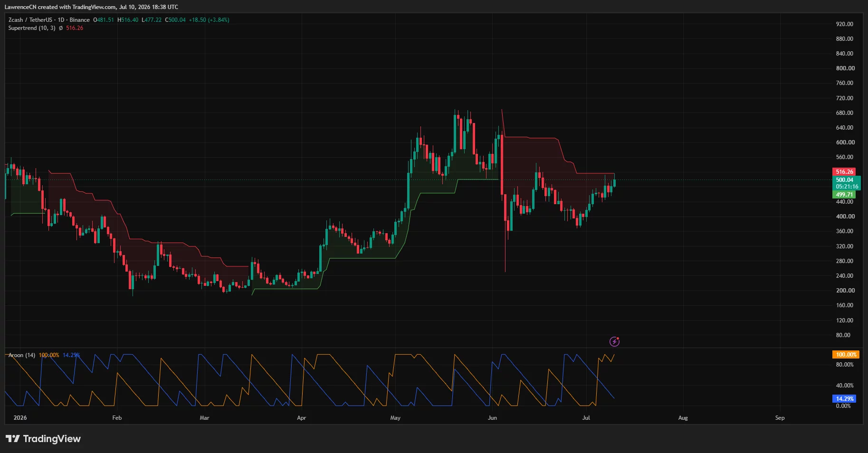Click the 920.00 price axis label
Image resolution: width=868 pixels, height=453 pixels.
tap(844, 24)
